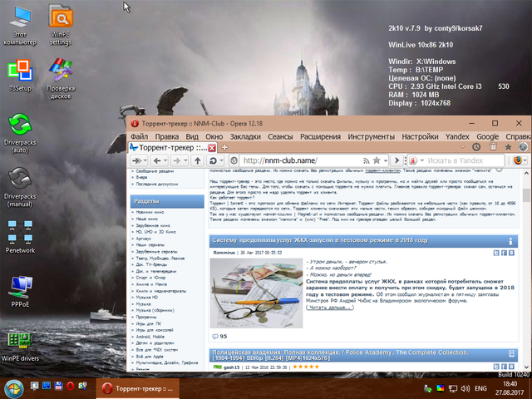The width and height of the screenshot is (532, 399).
Task: Open Проверка дисков desktop icon
Action: 61,79
